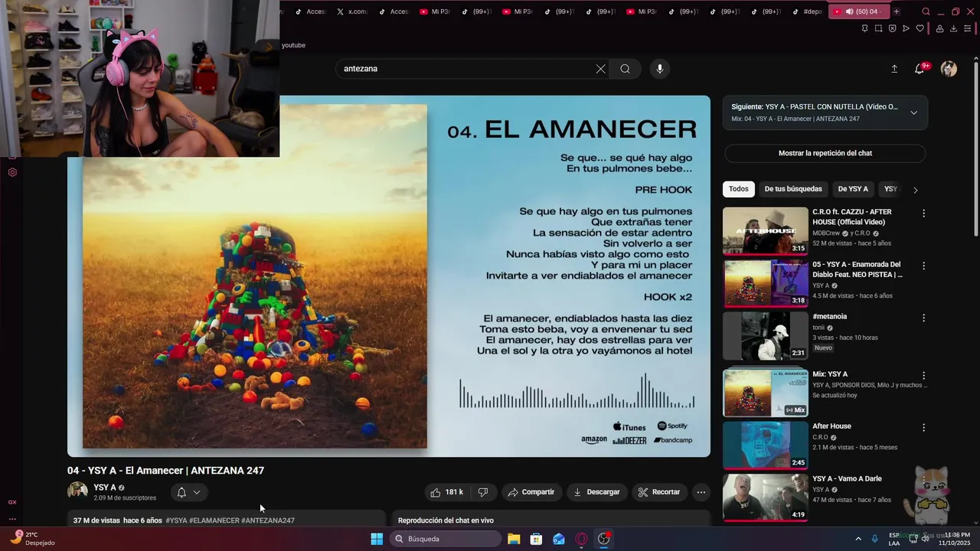Click the Compartir share button
The width and height of the screenshot is (980, 551).
531,492
